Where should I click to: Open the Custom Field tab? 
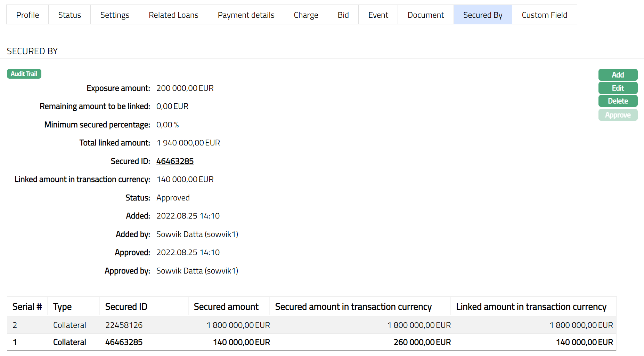click(x=544, y=15)
